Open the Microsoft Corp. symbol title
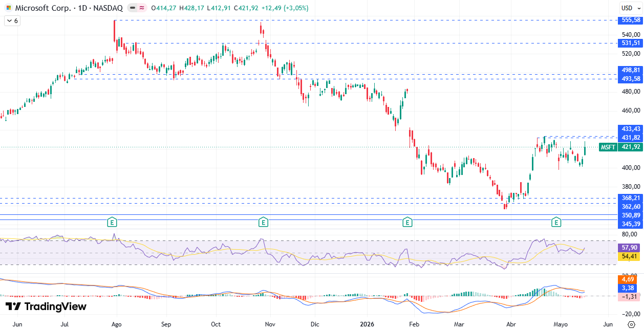Viewport: 644px width, 330px height. tap(69, 8)
